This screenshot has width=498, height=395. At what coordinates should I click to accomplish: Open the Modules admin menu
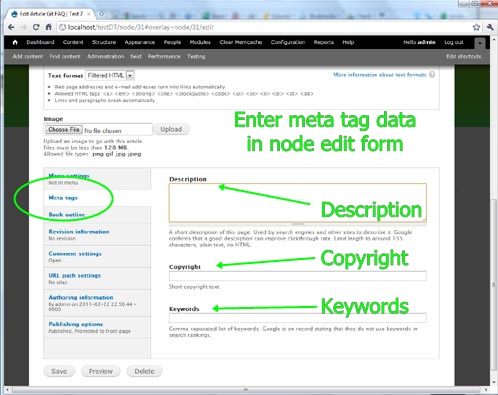click(200, 42)
